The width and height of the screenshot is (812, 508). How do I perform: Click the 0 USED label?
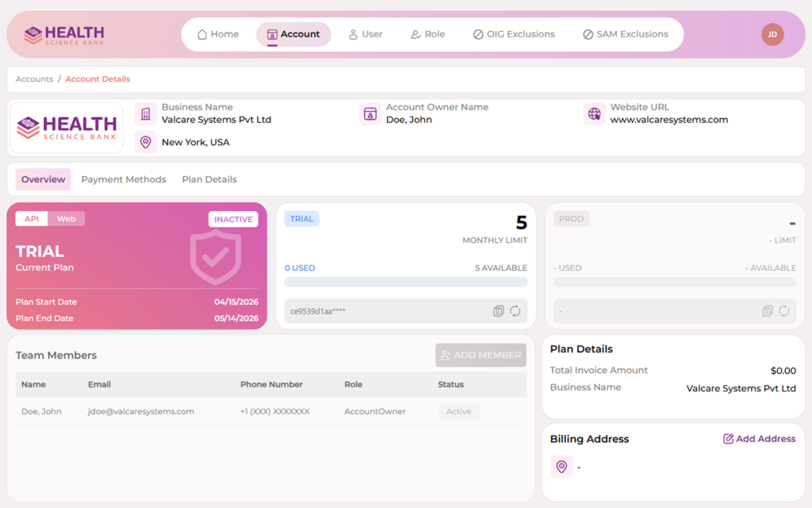[x=300, y=268]
